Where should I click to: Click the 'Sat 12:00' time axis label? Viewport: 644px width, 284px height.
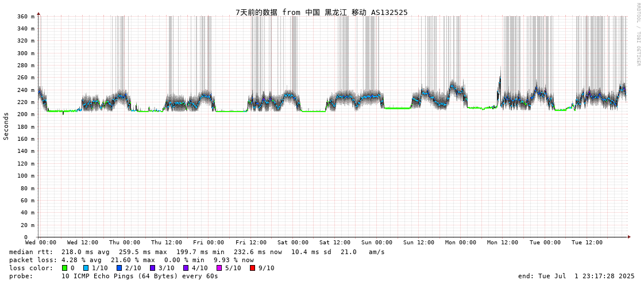click(335, 243)
